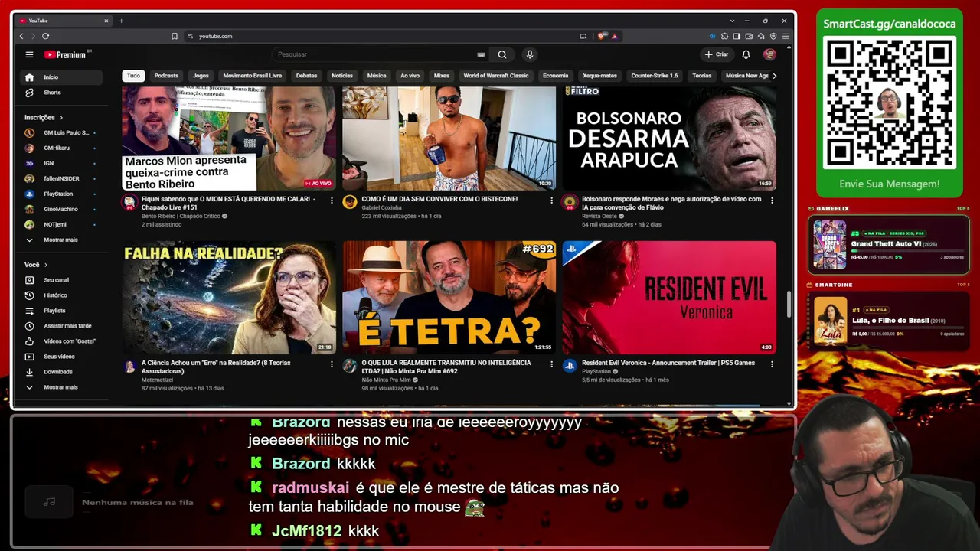This screenshot has width=980, height=551.
Task: Open Revista Oeste channel avatar
Action: point(570,202)
